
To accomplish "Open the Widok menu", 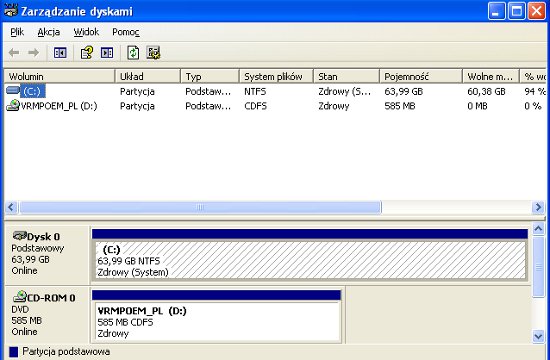I will 86,32.
